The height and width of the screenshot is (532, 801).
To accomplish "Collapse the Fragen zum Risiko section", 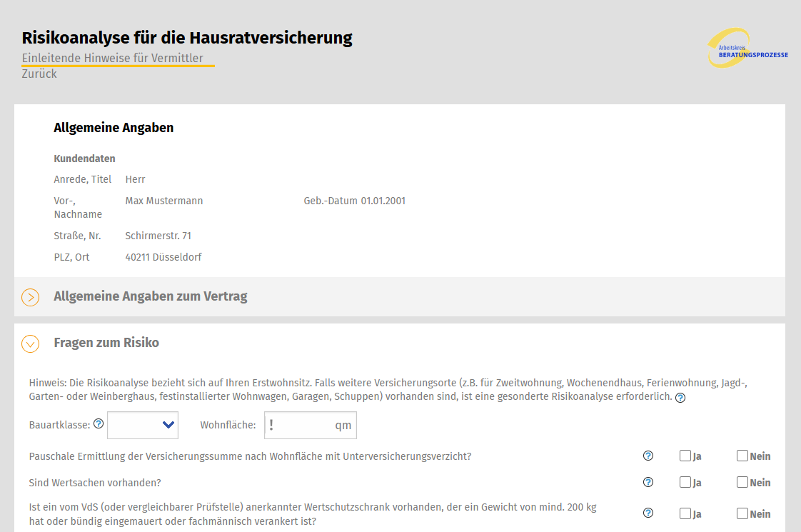I will coord(30,343).
